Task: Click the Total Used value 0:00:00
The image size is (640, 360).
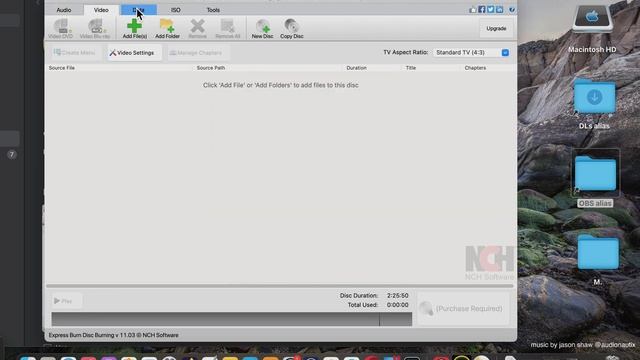Action: point(398,305)
